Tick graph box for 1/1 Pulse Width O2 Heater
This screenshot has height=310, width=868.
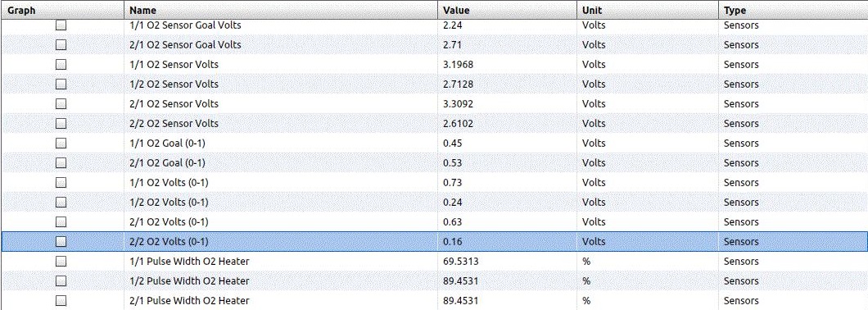tap(61, 261)
